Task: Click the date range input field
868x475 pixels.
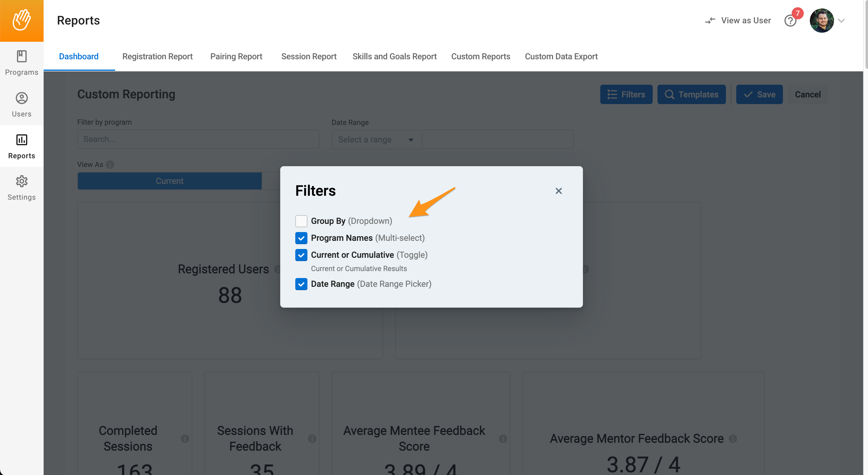Action: coord(498,139)
